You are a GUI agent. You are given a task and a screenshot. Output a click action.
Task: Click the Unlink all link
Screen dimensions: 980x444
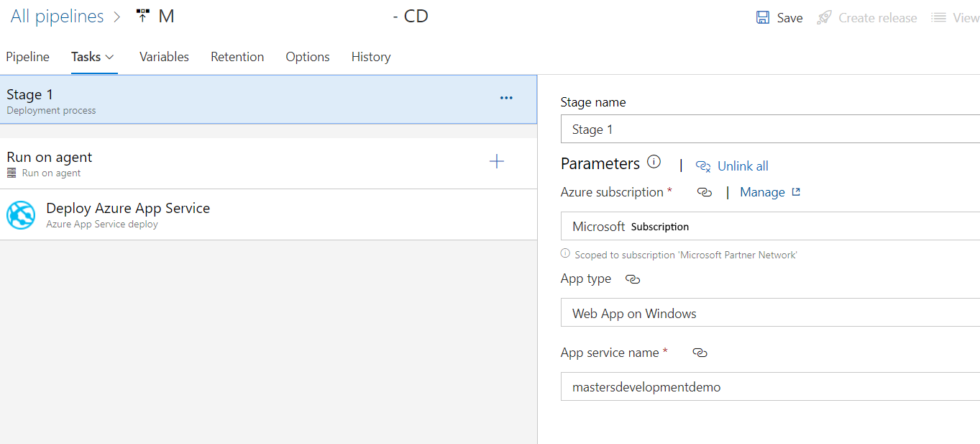[742, 166]
